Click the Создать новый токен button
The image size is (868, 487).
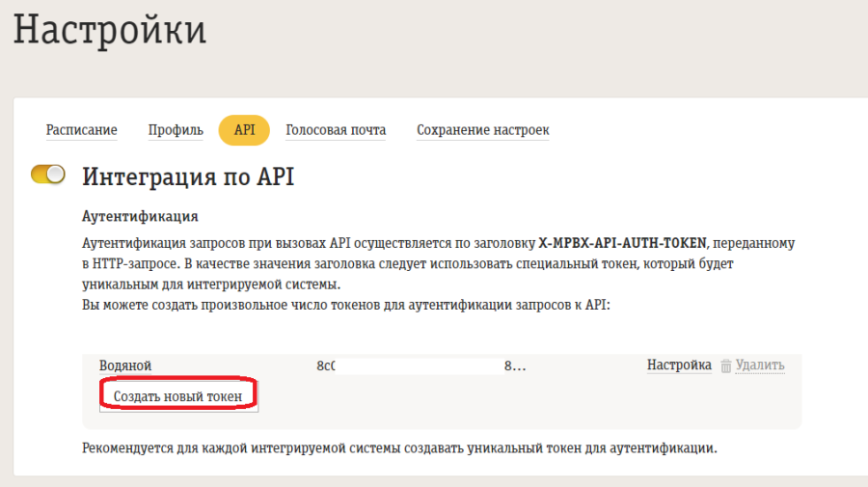pos(178,396)
